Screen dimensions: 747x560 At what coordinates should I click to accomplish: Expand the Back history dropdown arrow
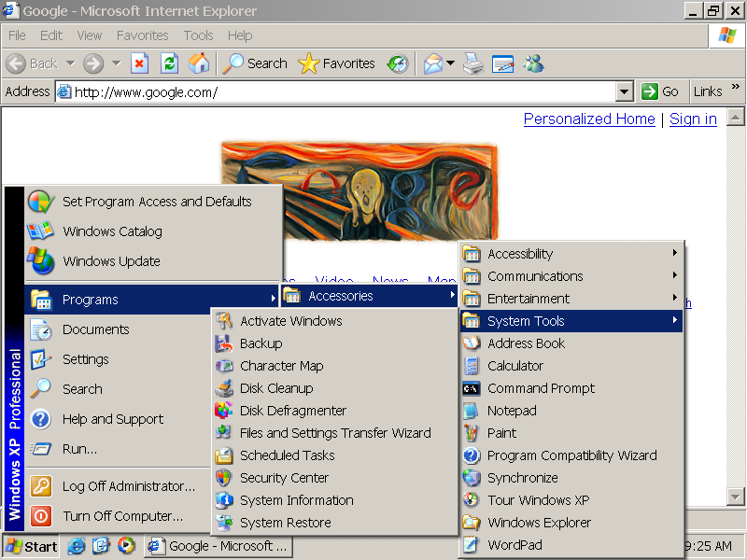[71, 63]
